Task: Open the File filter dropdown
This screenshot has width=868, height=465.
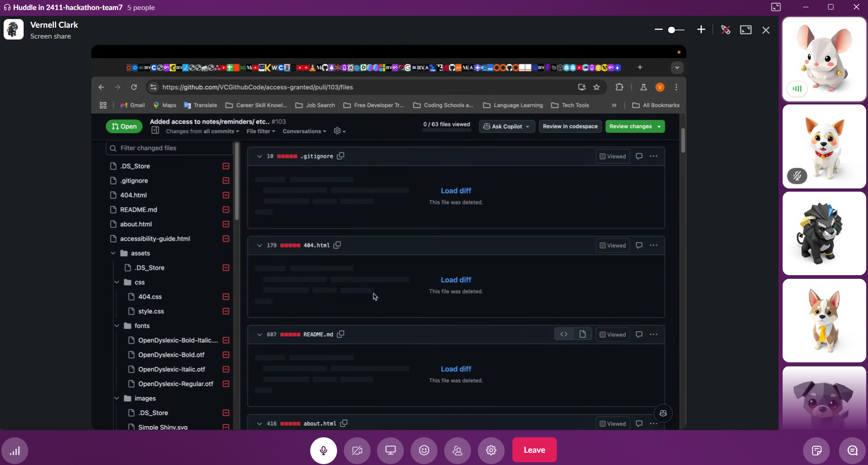Action: point(261,131)
